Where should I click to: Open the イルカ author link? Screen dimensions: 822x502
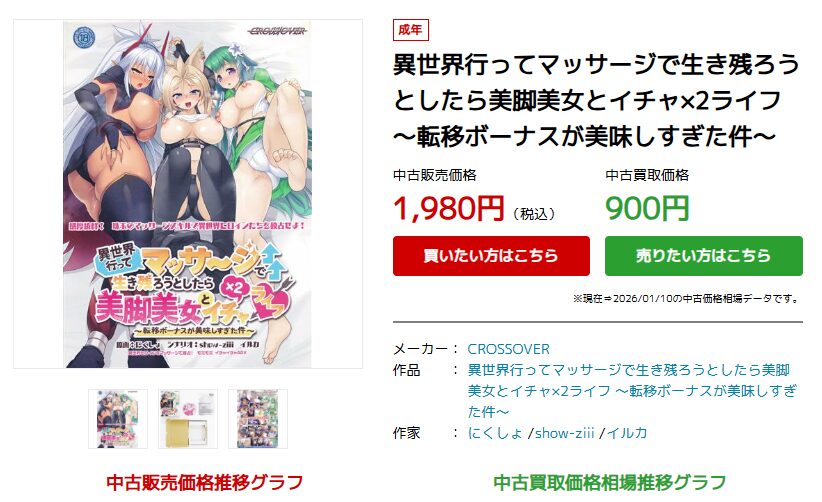point(627,433)
